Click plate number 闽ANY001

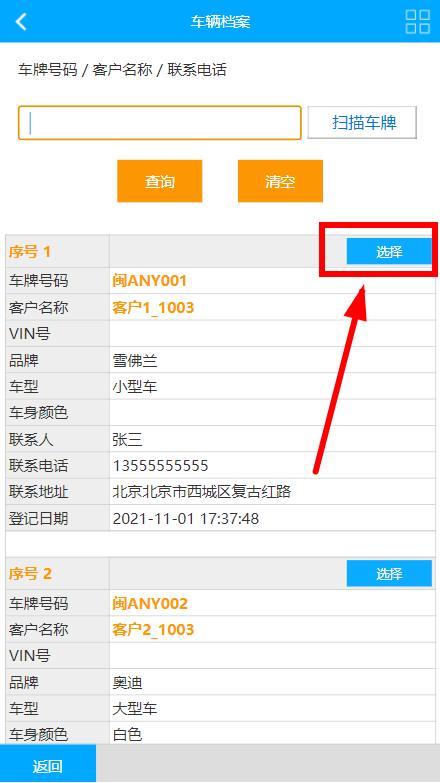(x=149, y=281)
